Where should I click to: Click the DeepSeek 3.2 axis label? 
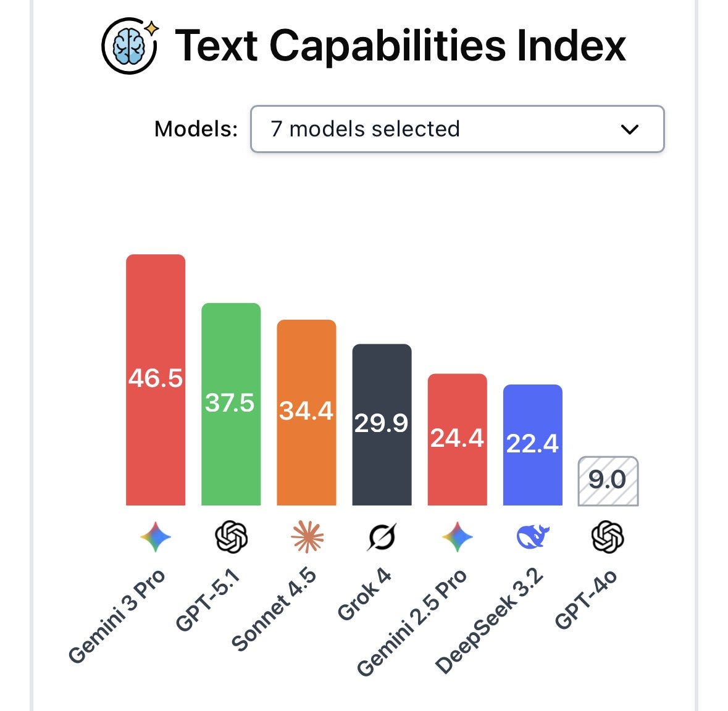pyautogui.click(x=489, y=620)
